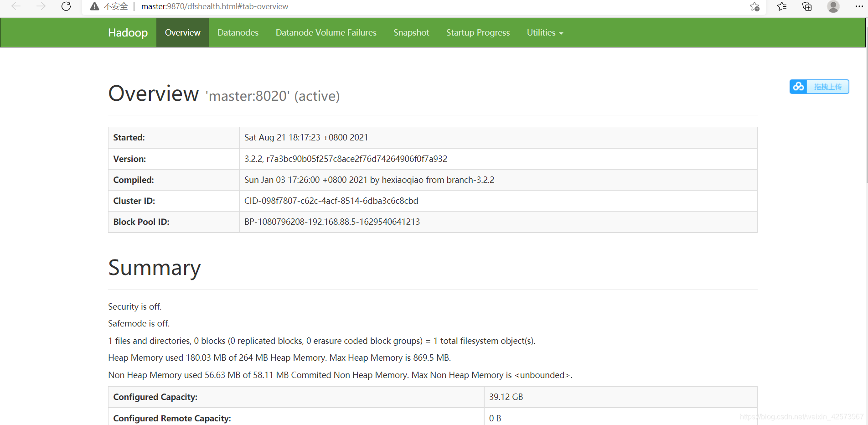Screen dimensions: 868x425
Task: Click compiled value mentioning hexiaoqiao
Action: tap(369, 180)
